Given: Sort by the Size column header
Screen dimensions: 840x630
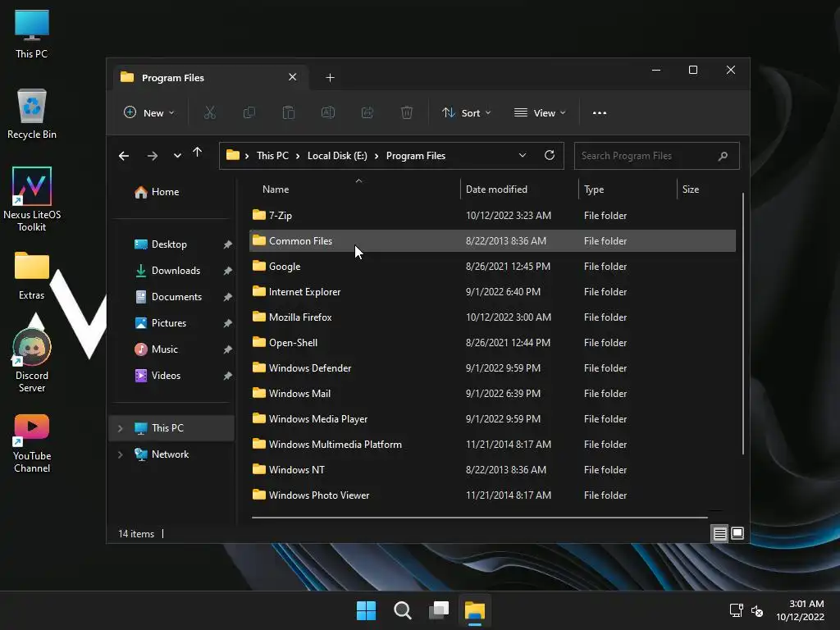Looking at the screenshot, I should click(x=691, y=189).
